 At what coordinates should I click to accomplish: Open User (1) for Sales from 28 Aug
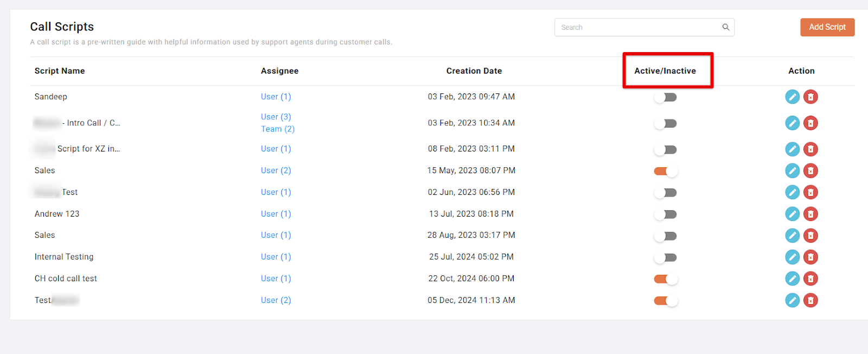(276, 235)
